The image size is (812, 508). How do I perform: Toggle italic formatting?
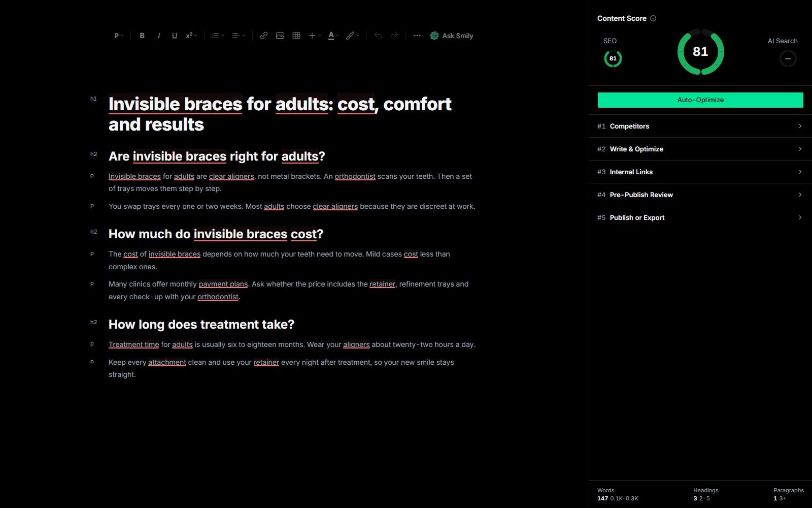coord(159,36)
